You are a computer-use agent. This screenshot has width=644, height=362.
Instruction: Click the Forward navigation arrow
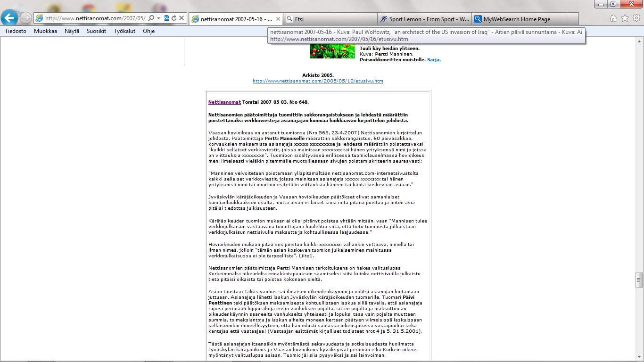point(26,18)
